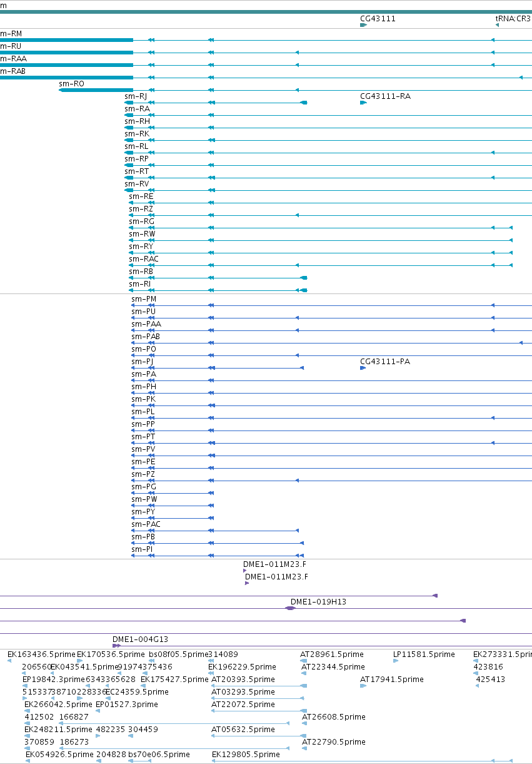Image resolution: width=532 pixels, height=764 pixels.
Task: Click the sm-RV transcript label
Action: (136, 184)
